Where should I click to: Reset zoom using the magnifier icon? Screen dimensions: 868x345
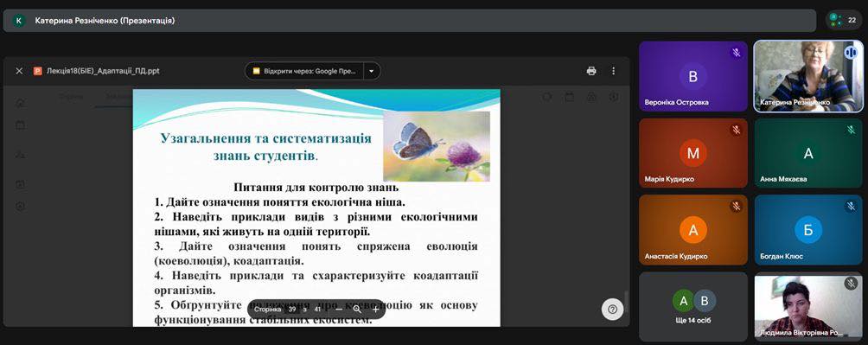[x=357, y=310]
